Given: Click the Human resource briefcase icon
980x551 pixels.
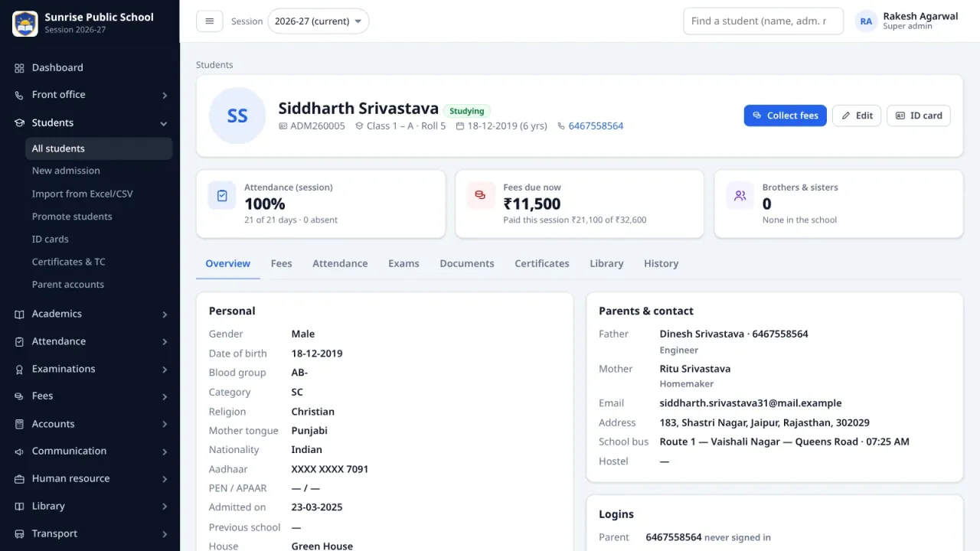Looking at the screenshot, I should point(19,479).
